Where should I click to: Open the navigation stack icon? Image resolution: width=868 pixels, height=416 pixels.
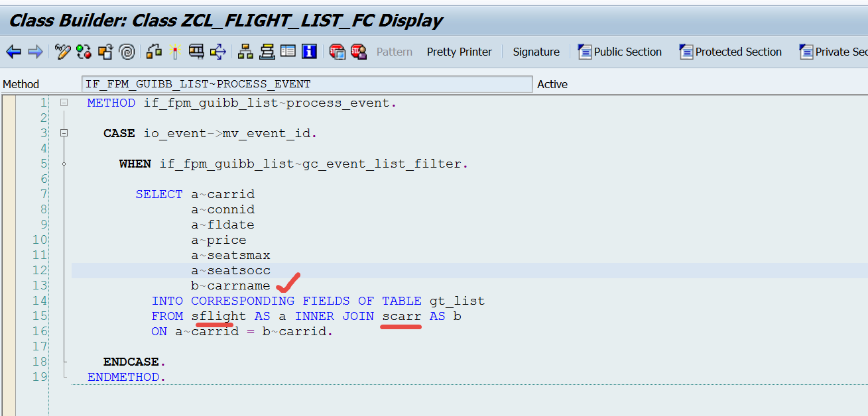click(x=267, y=52)
